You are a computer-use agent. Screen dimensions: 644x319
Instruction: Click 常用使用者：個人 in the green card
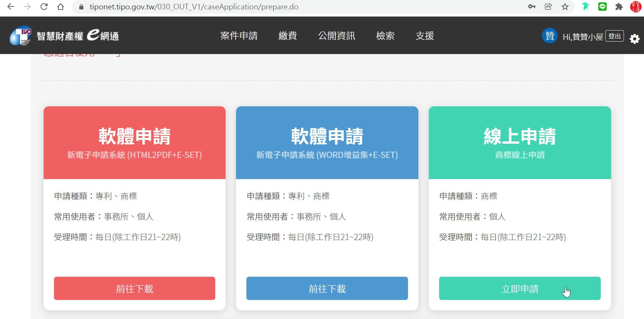[x=472, y=216]
